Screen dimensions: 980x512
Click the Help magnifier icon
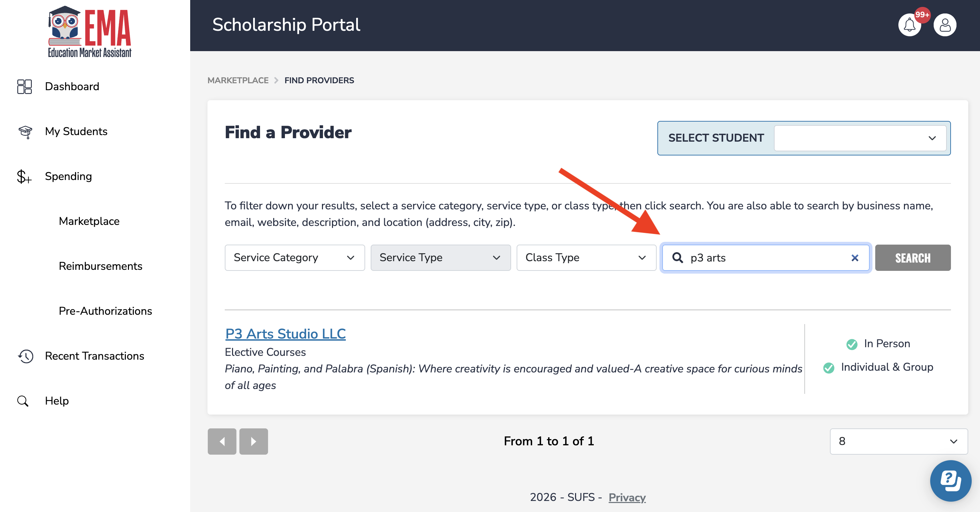pyautogui.click(x=23, y=401)
